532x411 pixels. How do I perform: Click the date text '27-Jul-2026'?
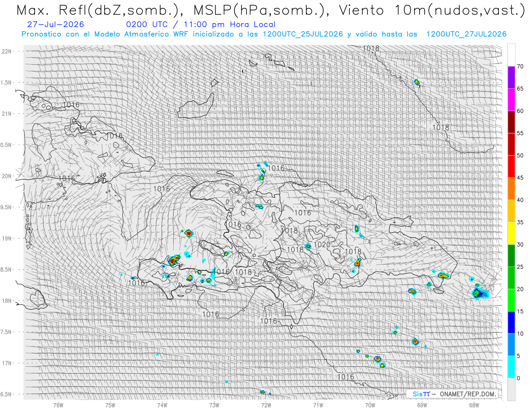tap(55, 24)
